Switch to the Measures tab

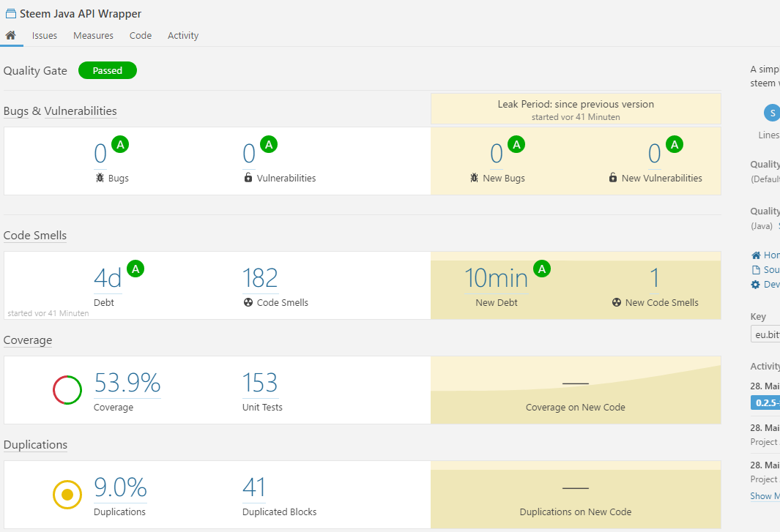[93, 35]
